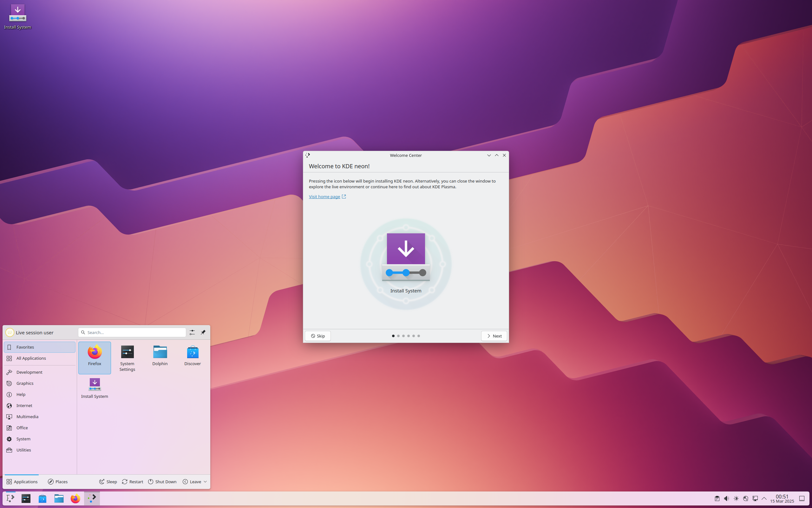Viewport: 812px width, 508px height.
Task: Open the Development category
Action: point(40,372)
